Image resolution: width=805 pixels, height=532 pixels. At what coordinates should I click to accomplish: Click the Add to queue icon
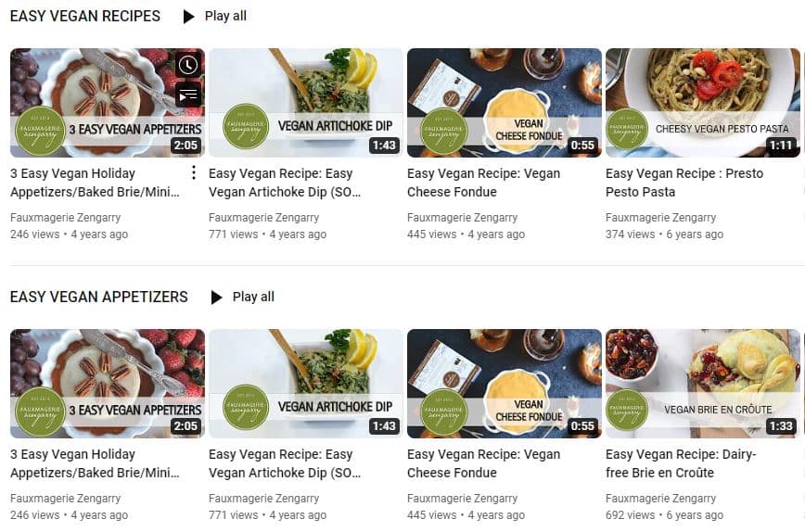[188, 95]
